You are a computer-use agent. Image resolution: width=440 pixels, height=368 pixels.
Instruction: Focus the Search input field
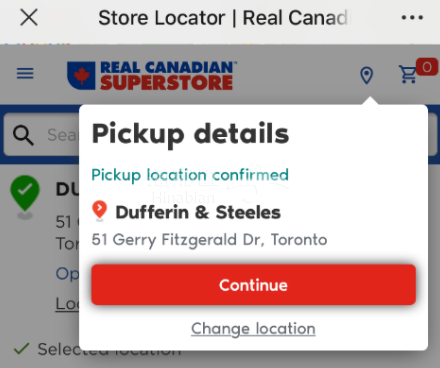click(63, 135)
